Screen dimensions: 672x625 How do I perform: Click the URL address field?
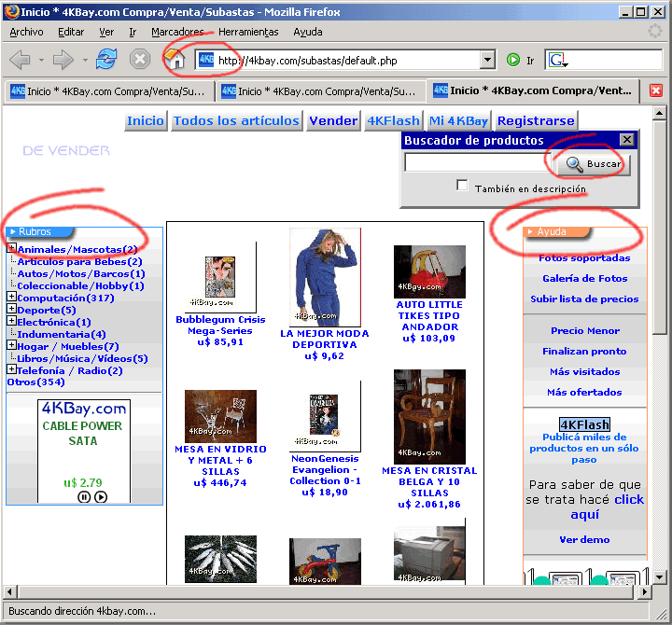point(347,61)
